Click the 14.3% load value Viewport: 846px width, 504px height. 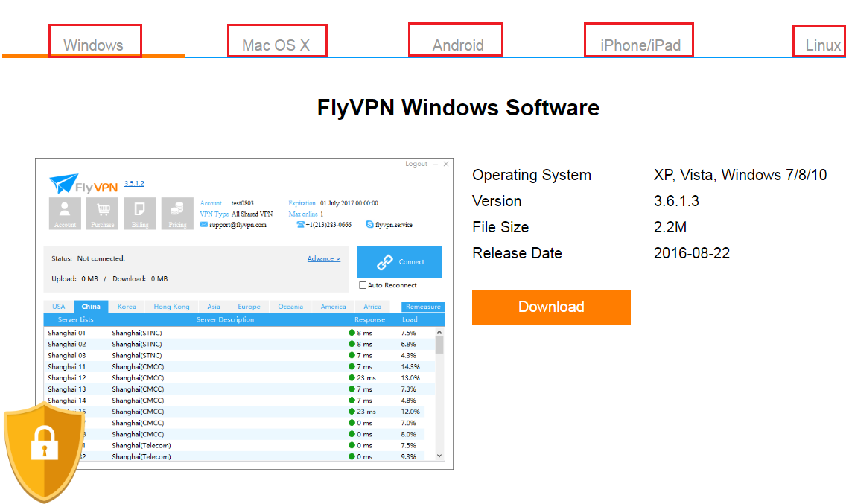pyautogui.click(x=410, y=367)
